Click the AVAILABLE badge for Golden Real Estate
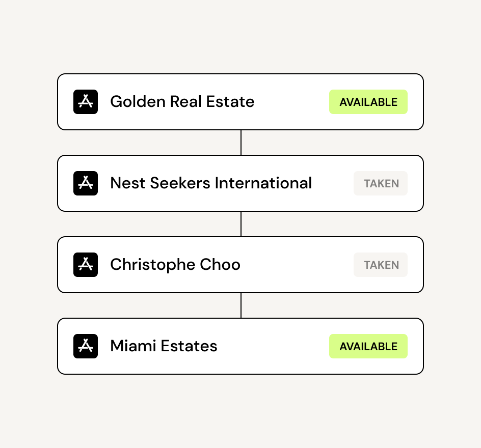481x448 pixels. (368, 102)
